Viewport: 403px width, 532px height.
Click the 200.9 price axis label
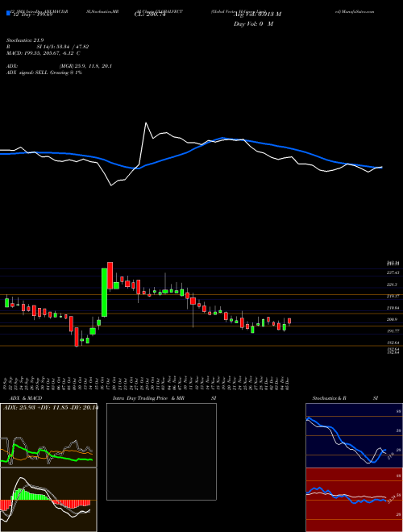(393, 320)
